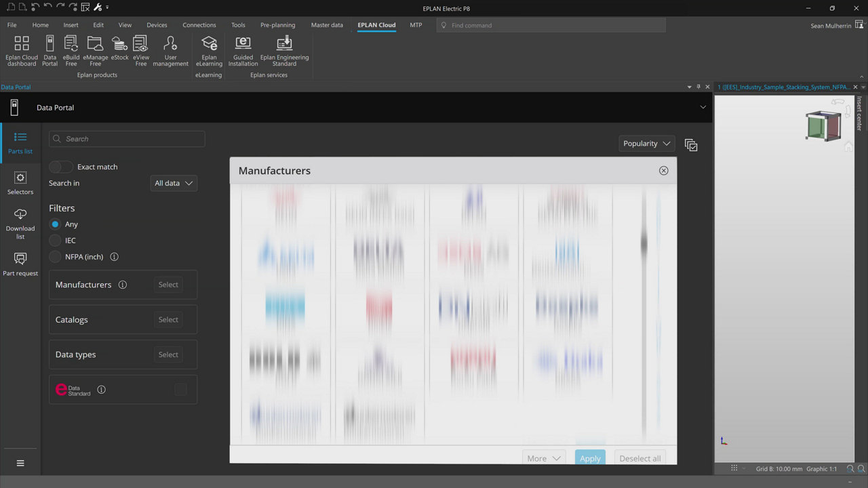
Task: Launch eManage Free from ribbon
Action: (x=96, y=51)
